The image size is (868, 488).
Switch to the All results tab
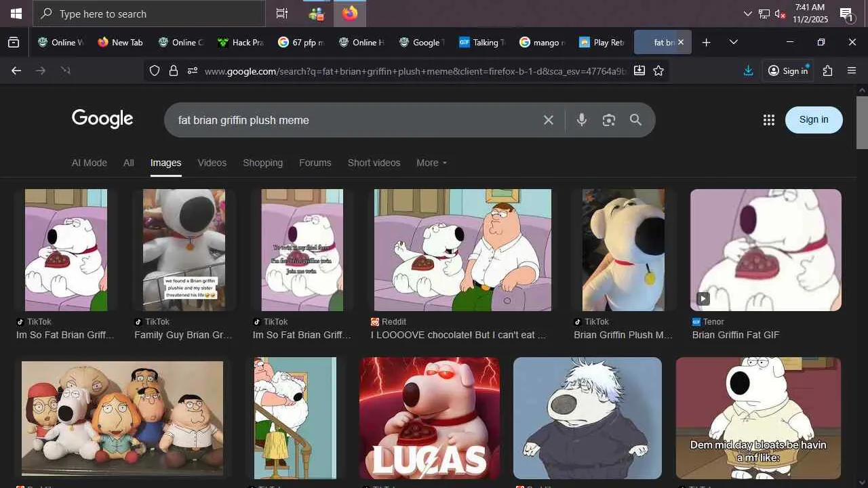tap(129, 163)
